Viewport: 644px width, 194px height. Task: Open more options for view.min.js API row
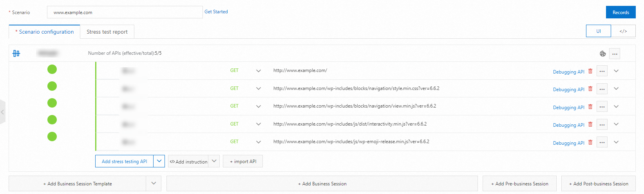pyautogui.click(x=602, y=107)
